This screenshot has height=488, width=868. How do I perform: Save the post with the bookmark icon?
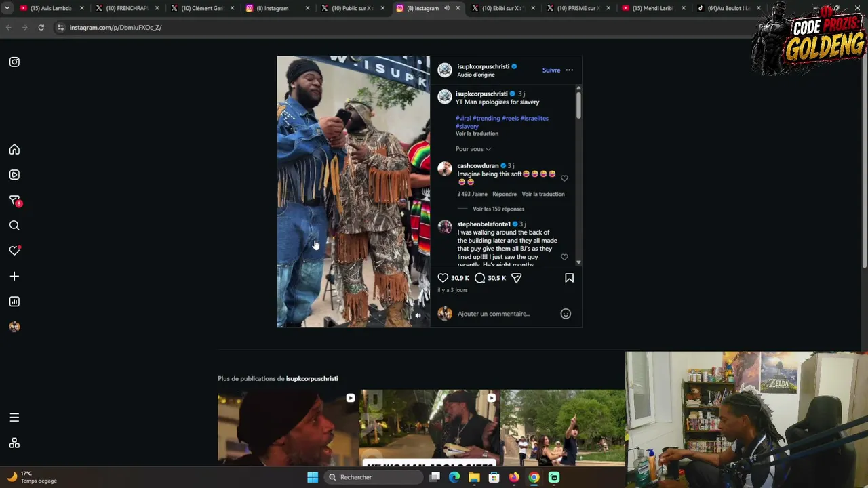pos(569,278)
